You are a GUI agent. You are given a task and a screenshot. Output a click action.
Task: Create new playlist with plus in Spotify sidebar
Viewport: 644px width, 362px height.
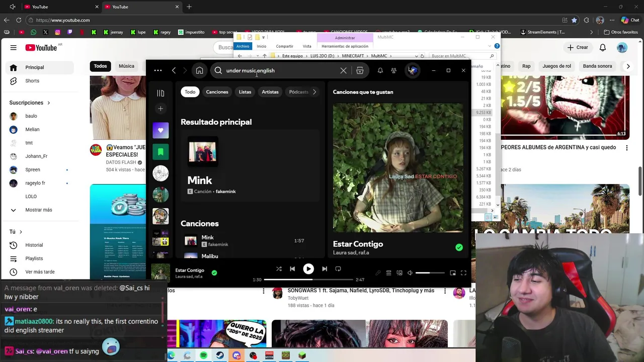tap(160, 109)
